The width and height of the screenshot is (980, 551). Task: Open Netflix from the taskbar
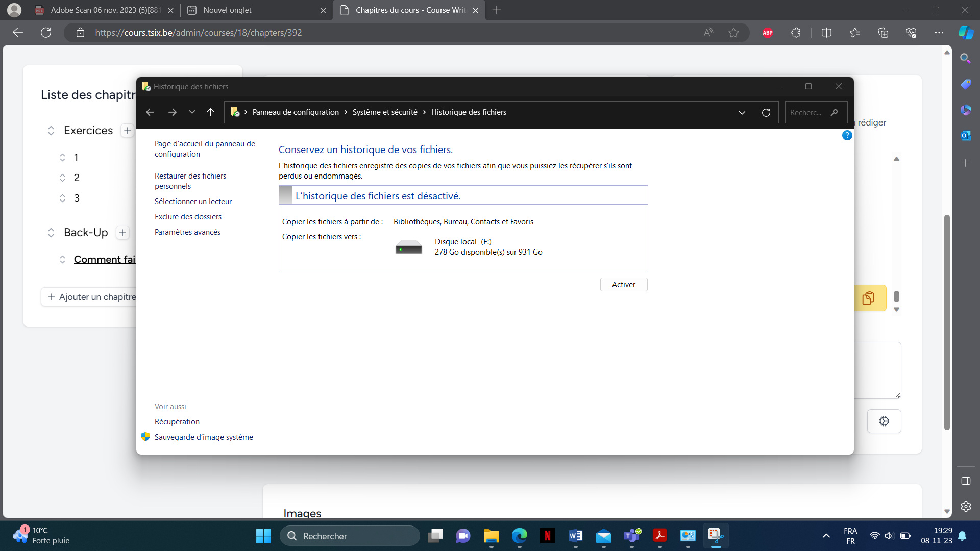point(547,536)
